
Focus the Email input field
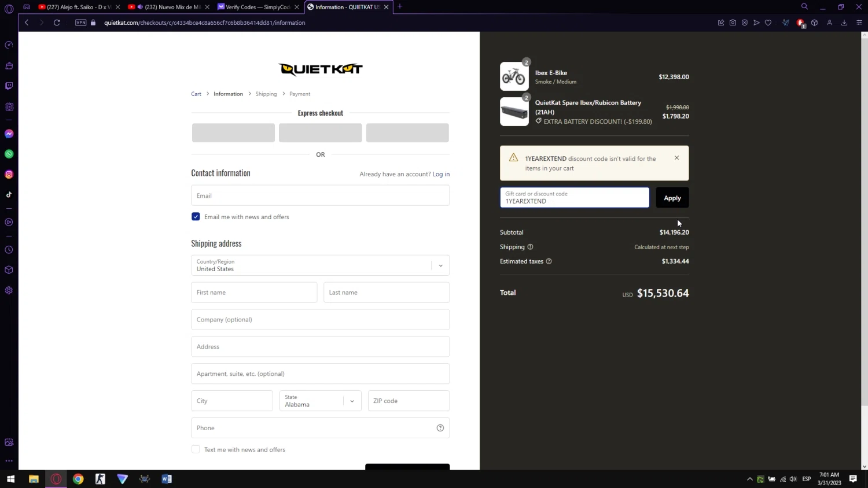click(x=320, y=195)
